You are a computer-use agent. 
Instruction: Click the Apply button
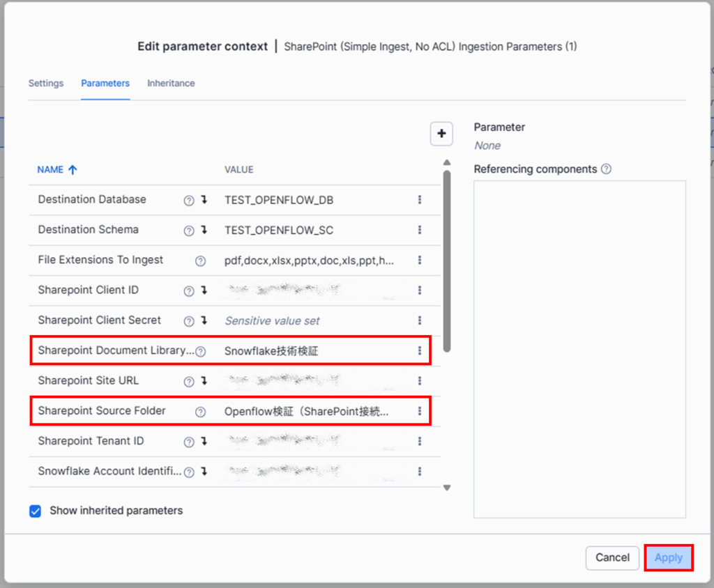[x=669, y=557]
